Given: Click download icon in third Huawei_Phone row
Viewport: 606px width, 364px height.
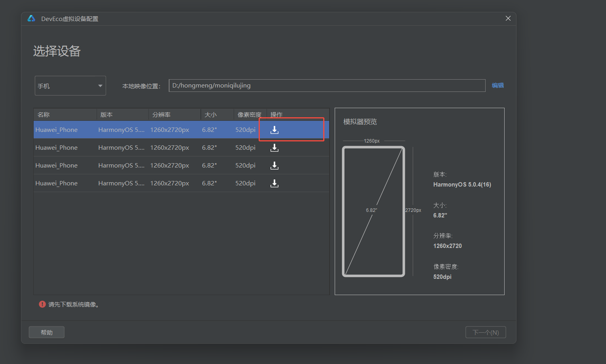Looking at the screenshot, I should pos(274,166).
